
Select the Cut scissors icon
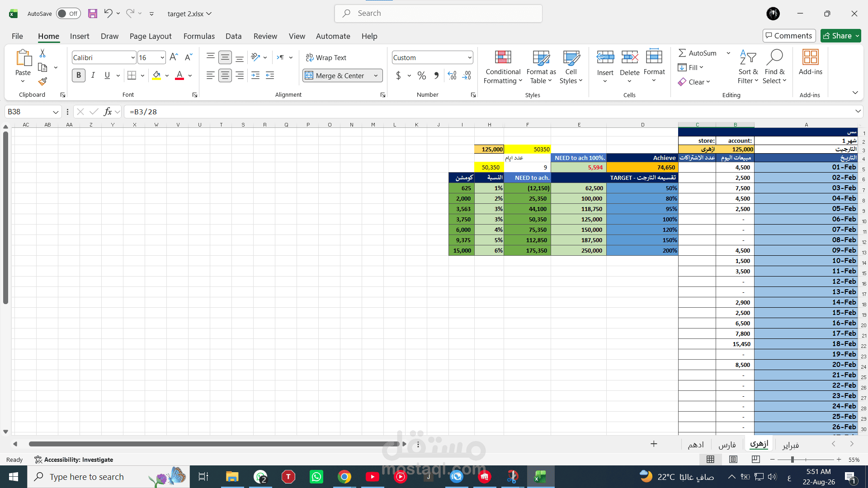pyautogui.click(x=42, y=53)
